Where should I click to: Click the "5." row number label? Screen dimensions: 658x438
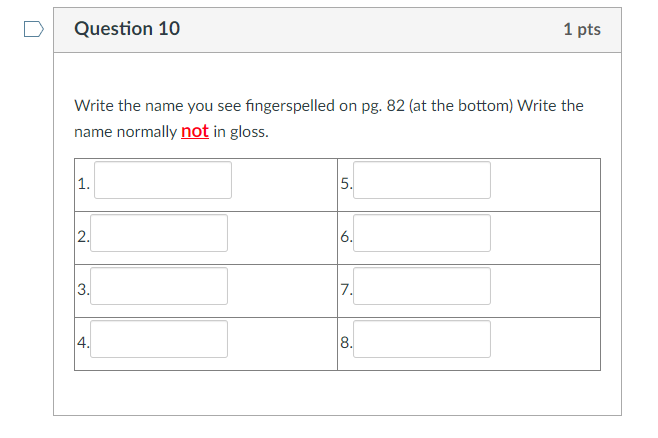coord(346,184)
